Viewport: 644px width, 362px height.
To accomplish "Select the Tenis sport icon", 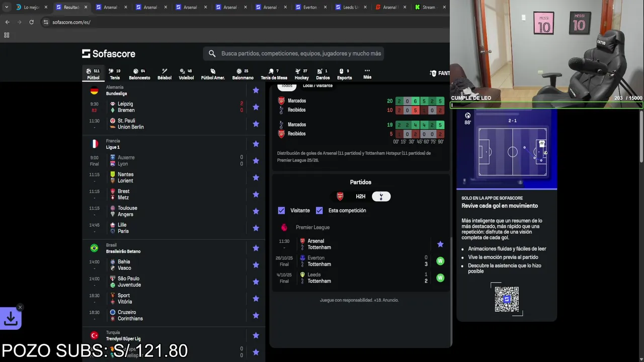I will pos(115,74).
